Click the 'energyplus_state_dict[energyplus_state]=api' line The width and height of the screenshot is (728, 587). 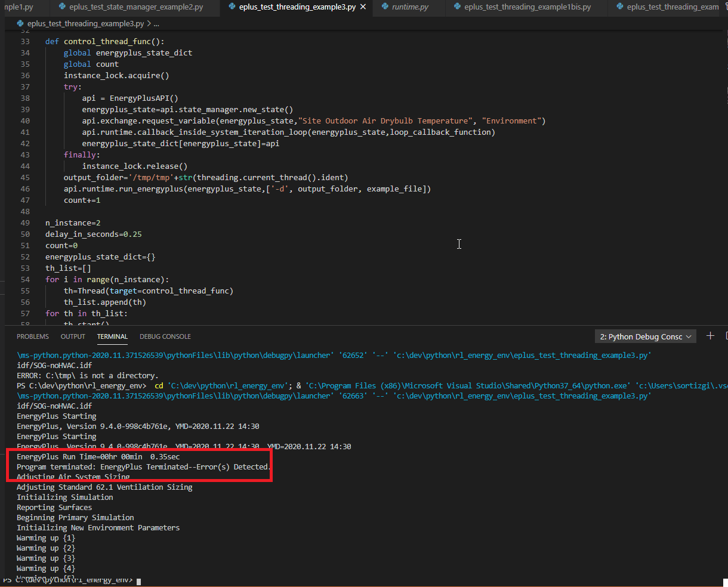click(181, 144)
